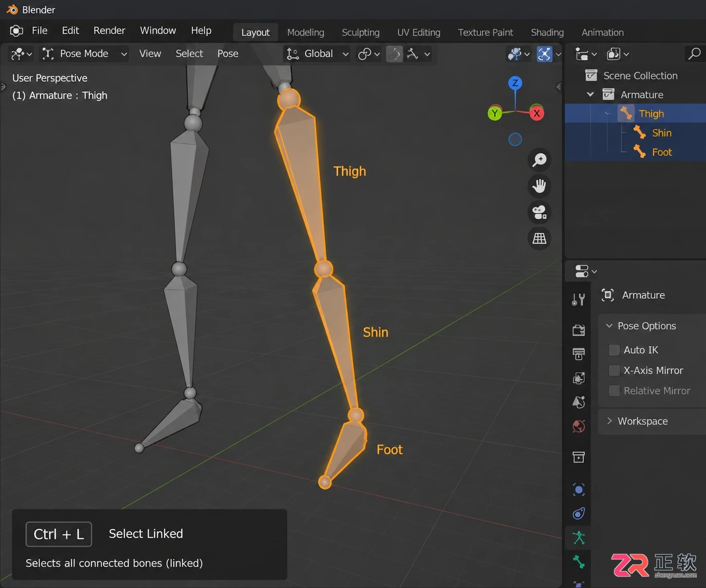
Task: Toggle viewport gizmo display
Action: point(518,54)
